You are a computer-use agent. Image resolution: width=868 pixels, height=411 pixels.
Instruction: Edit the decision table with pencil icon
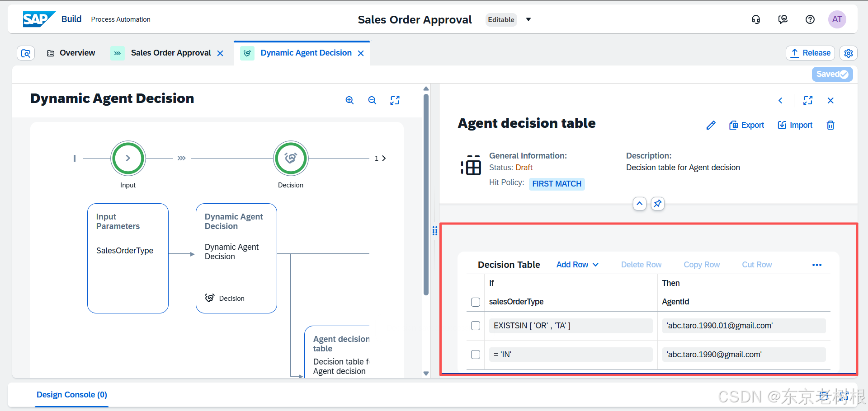(x=711, y=125)
